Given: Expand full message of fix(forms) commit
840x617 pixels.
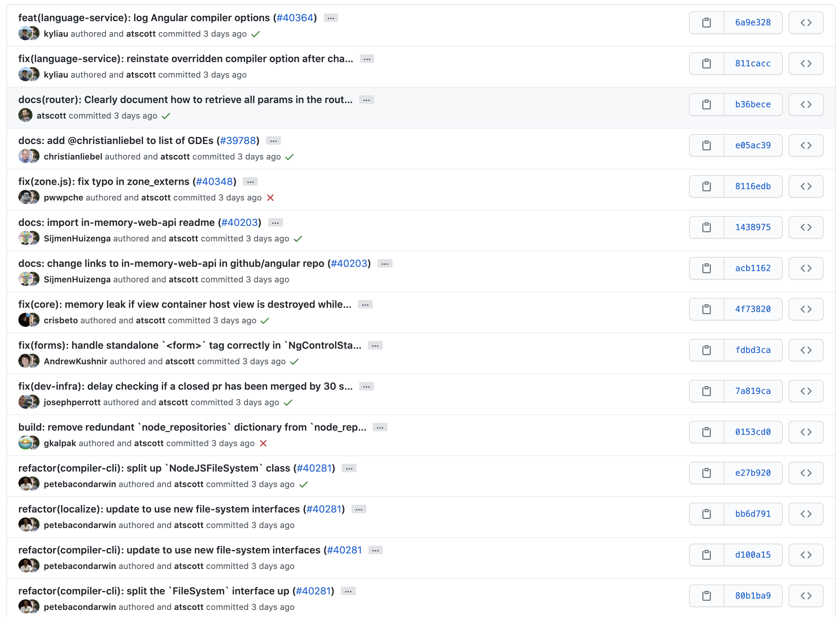Looking at the screenshot, I should 374,346.
